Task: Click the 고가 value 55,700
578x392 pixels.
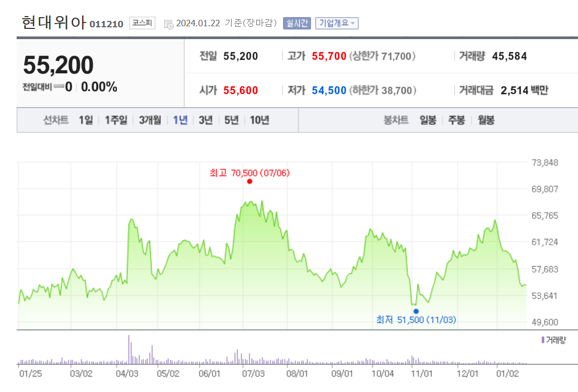Action: [x=329, y=56]
